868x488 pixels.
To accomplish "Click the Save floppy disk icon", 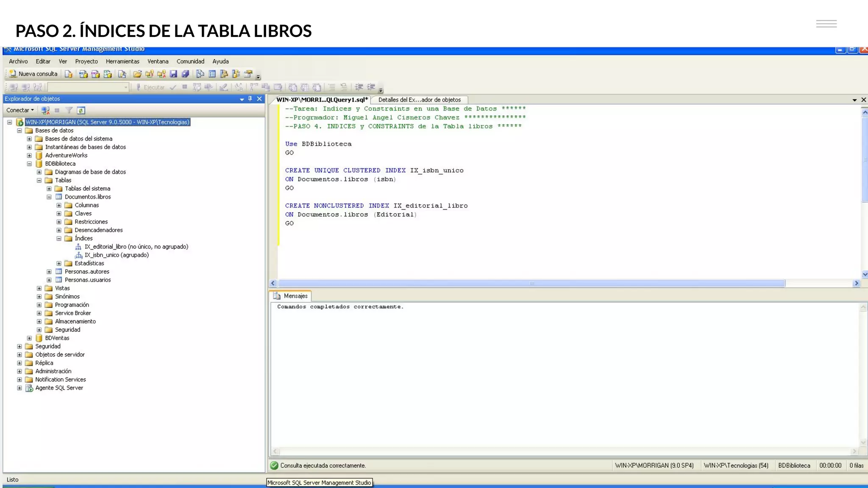I will click(x=173, y=74).
